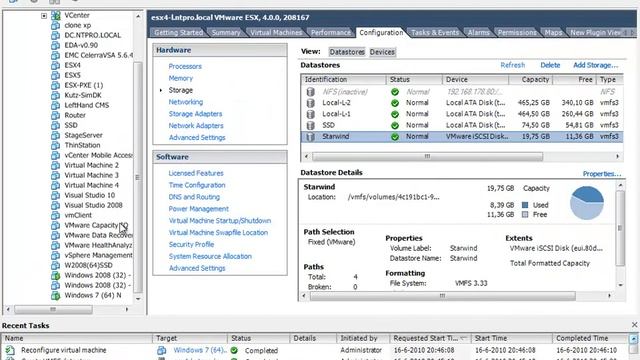
Task: Open Network Adapters settings
Action: (196, 126)
